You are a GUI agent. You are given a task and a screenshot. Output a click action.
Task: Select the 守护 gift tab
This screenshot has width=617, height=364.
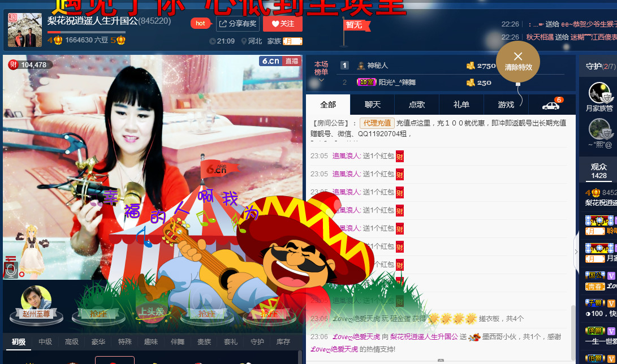[257, 341]
